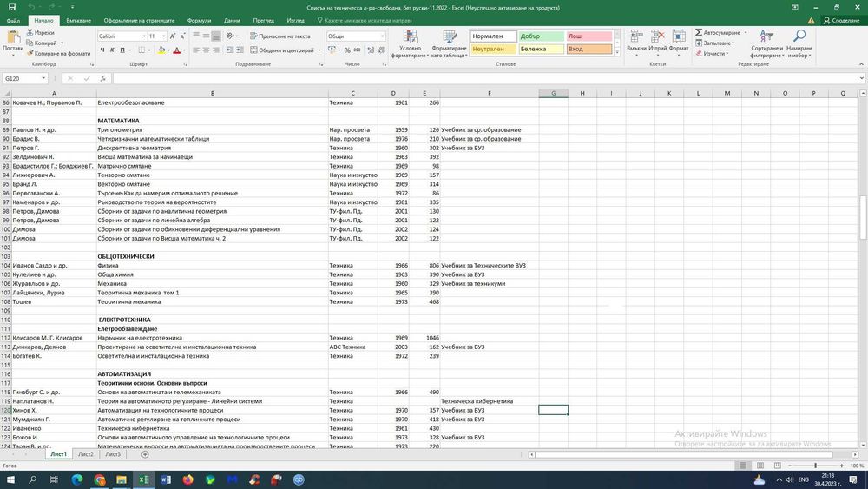Toggle underline (П) formatting
This screenshot has height=489, width=868.
pos(122,50)
